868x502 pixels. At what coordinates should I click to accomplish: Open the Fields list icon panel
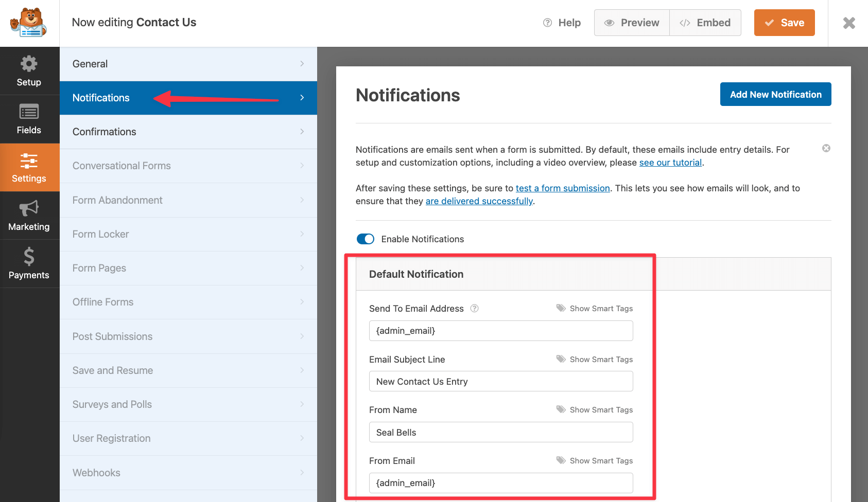(29, 119)
